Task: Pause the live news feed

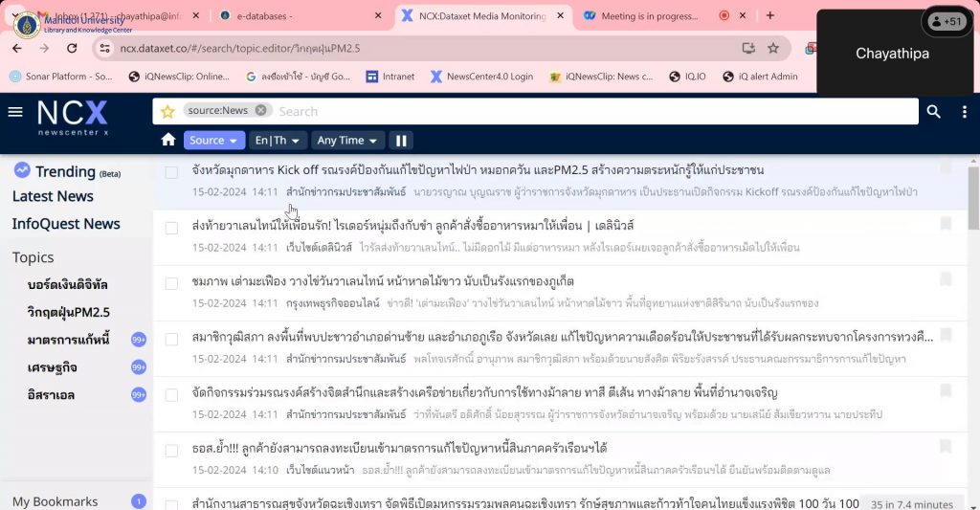Action: (401, 141)
